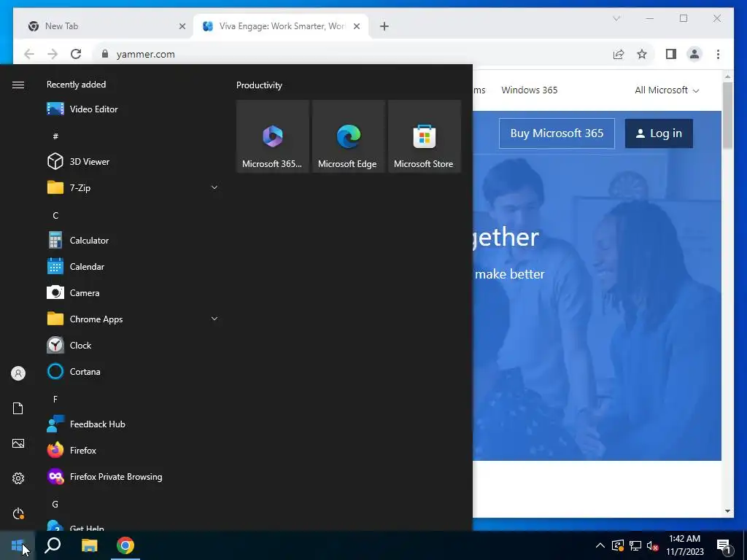Expand the Start menu hamburger navigation

(18, 85)
